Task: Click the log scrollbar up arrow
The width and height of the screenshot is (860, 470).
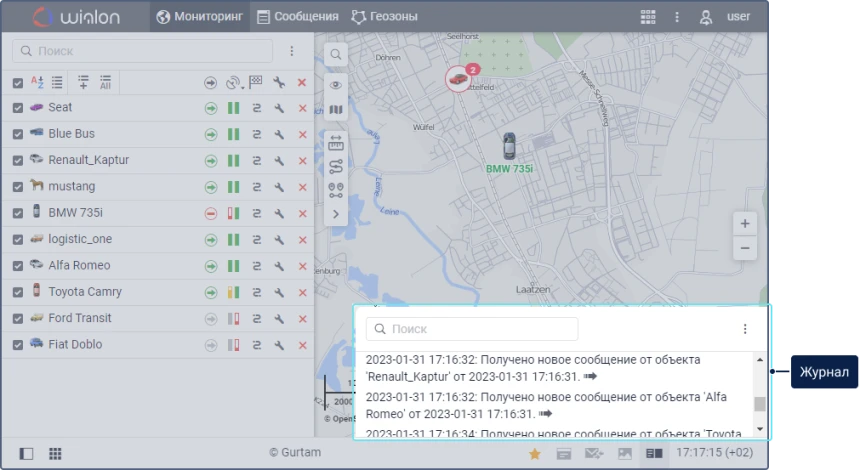Action: click(x=760, y=360)
